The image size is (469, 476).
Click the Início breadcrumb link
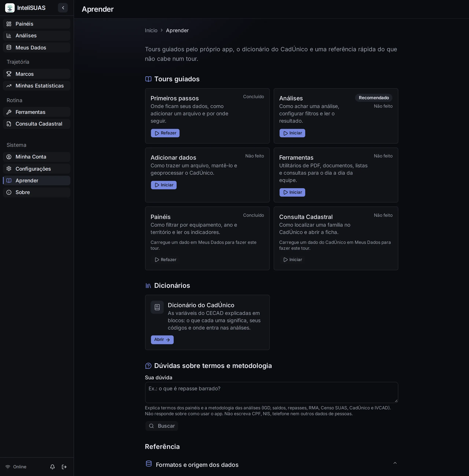click(x=151, y=30)
